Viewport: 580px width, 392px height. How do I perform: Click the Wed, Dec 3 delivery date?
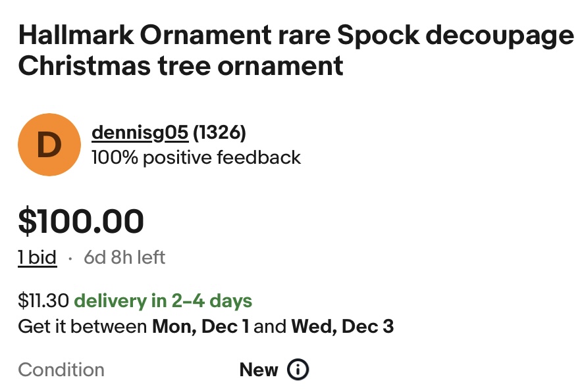[342, 326]
